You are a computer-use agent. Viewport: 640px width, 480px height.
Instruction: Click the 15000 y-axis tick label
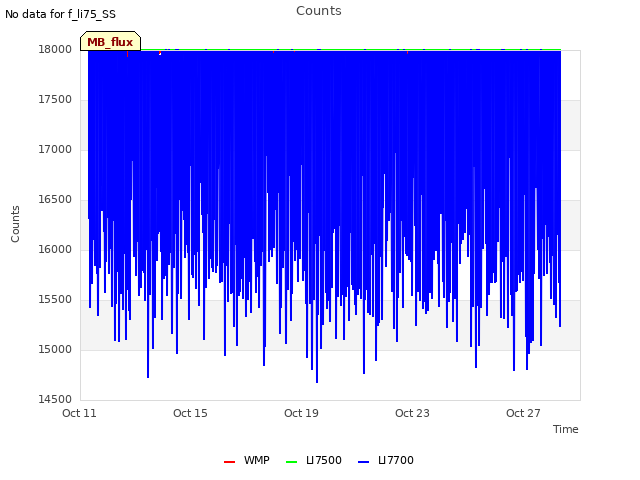(55, 350)
